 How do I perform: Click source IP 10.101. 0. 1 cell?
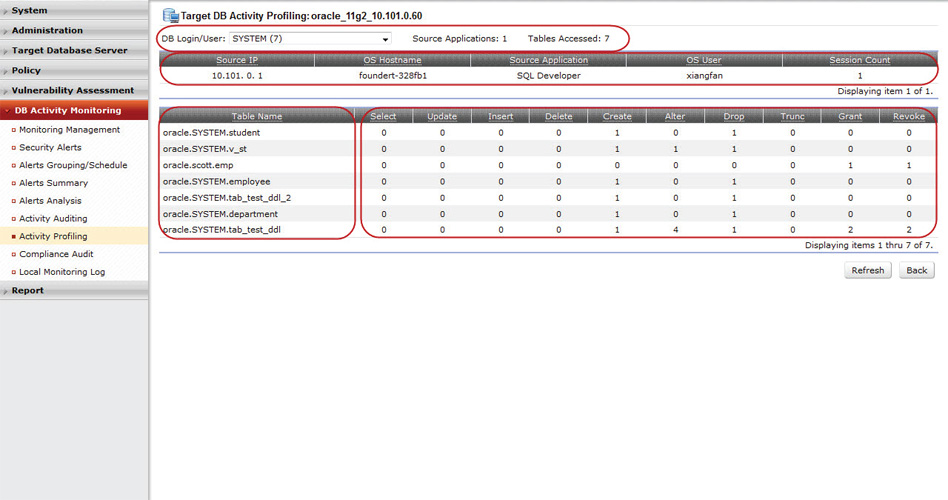(x=237, y=76)
